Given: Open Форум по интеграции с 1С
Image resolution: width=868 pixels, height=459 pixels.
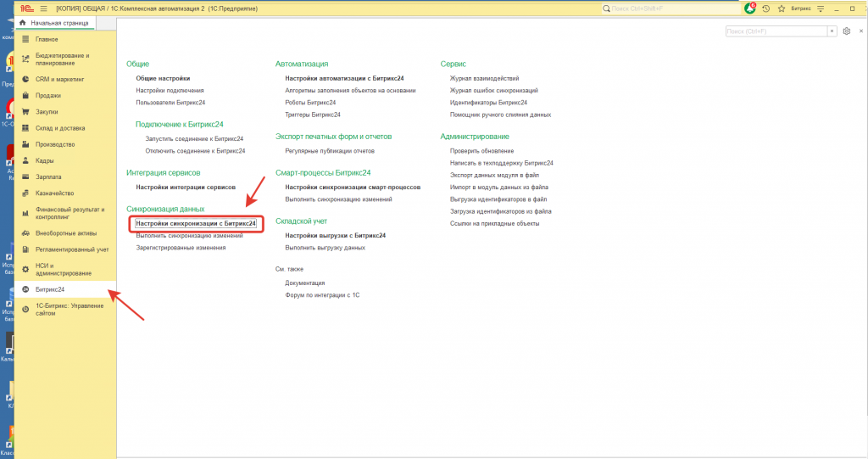Looking at the screenshot, I should [322, 295].
